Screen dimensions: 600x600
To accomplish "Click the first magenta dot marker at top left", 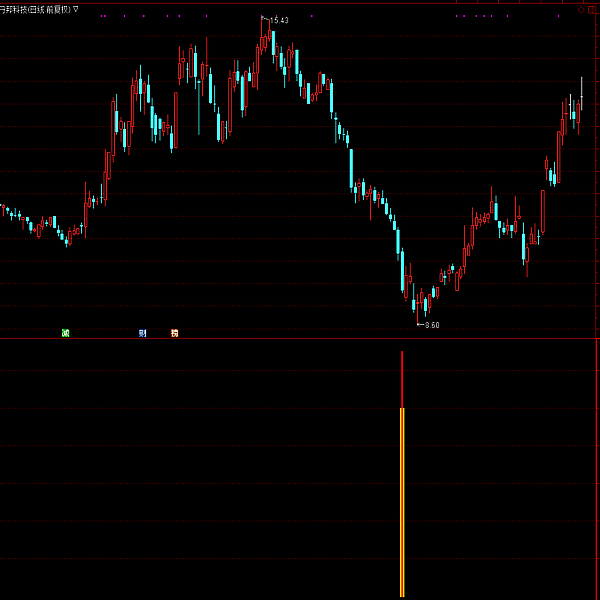I will (x=101, y=16).
